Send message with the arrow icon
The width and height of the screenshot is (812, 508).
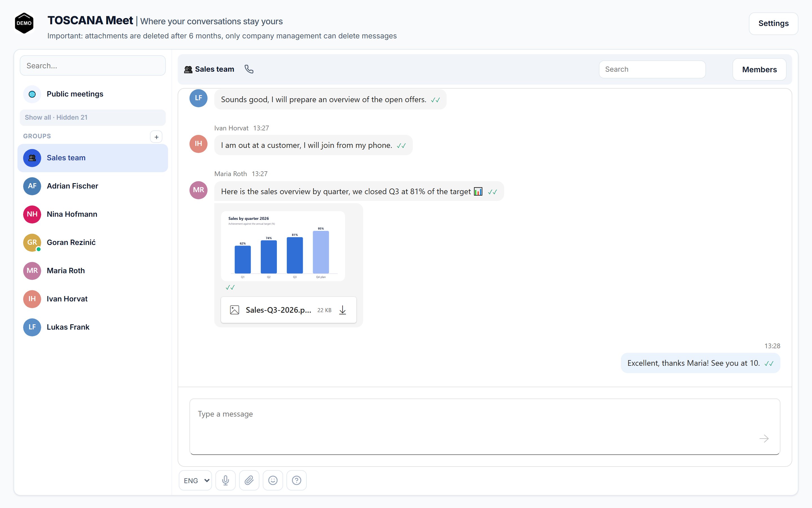764,439
